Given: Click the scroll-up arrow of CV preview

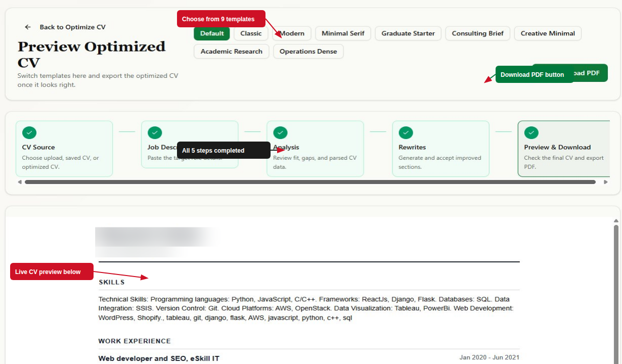Looking at the screenshot, I should (x=616, y=221).
